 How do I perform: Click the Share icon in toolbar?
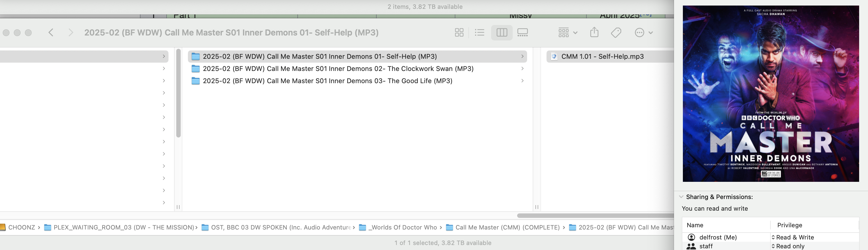[594, 33]
